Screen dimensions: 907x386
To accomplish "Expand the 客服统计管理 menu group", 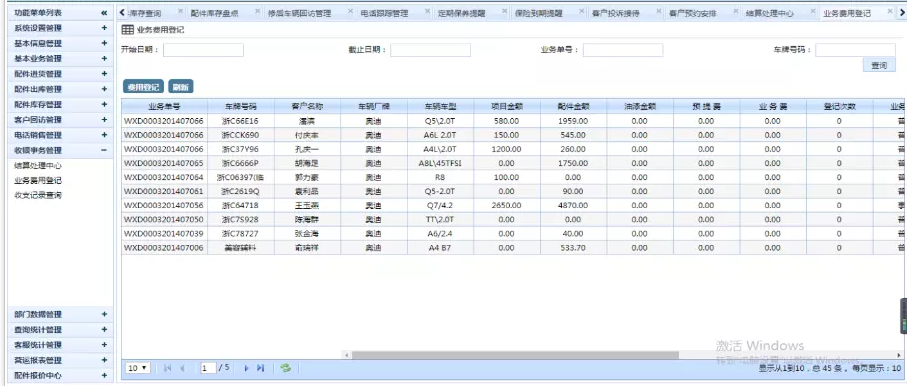I will (x=104, y=345).
